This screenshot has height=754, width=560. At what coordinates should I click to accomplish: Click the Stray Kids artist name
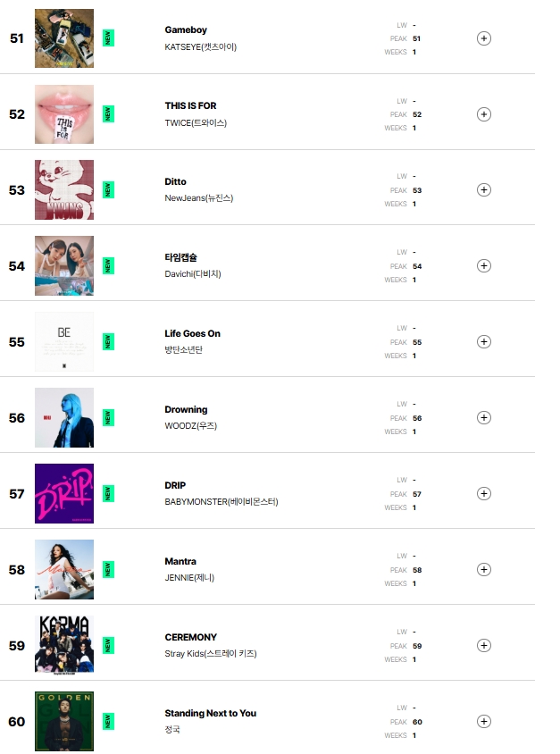(211, 654)
